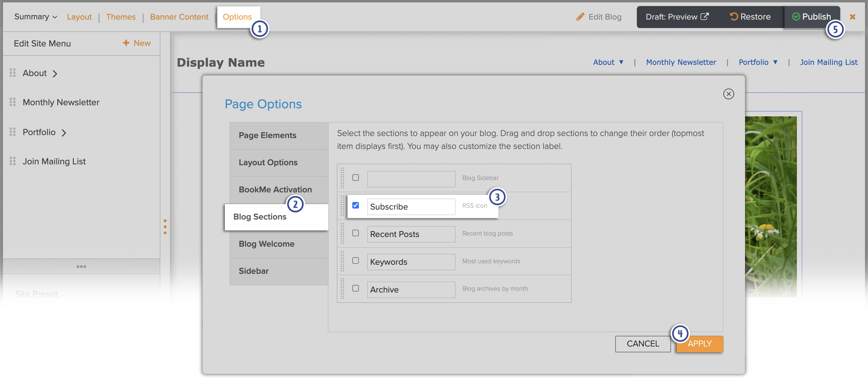The image size is (868, 389).
Task: Close the editor with orange X
Action: [x=853, y=17]
